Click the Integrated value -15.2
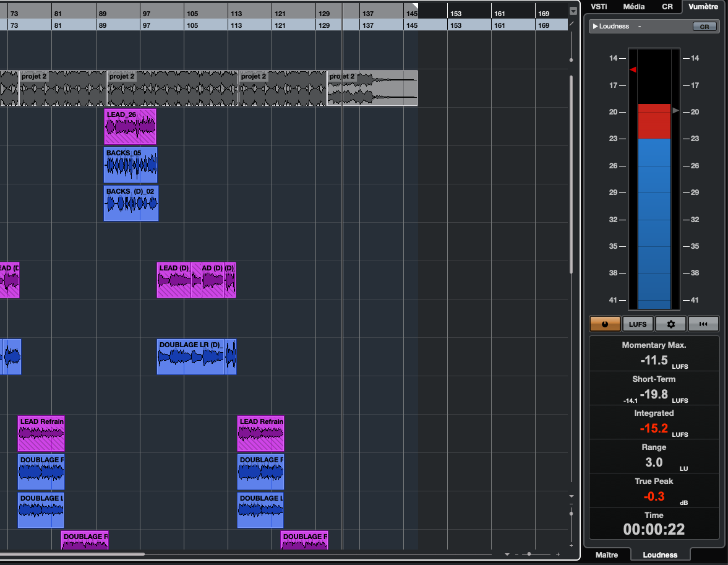The image size is (728, 565). pyautogui.click(x=654, y=428)
